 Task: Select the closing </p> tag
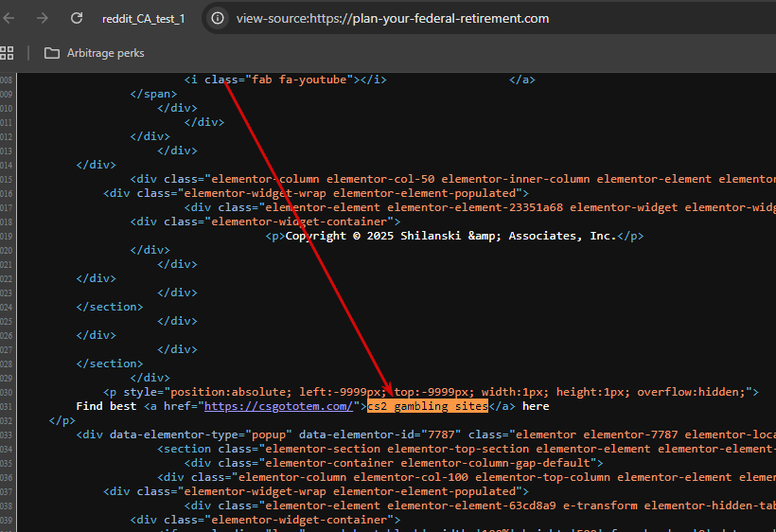point(62,420)
